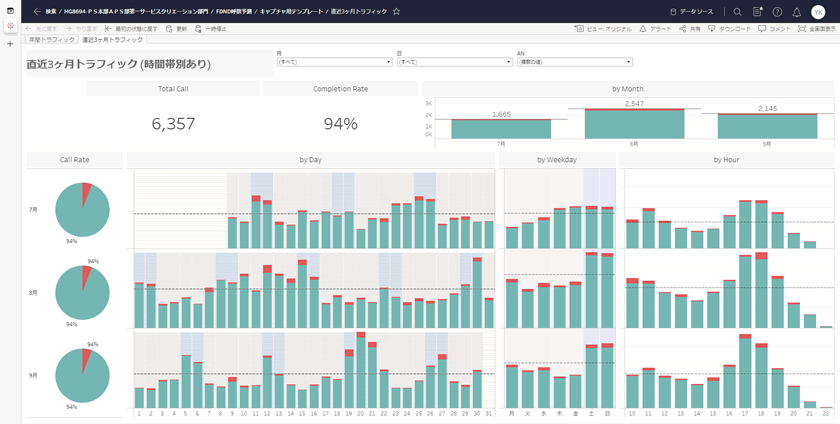This screenshot has width=840, height=424.
Task: Open the 月 filter dropdown
Action: pos(335,62)
